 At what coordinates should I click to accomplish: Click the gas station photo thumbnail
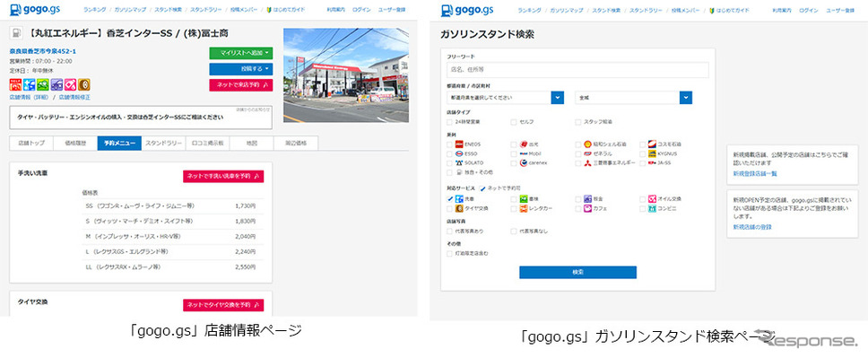pyautogui.click(x=346, y=75)
